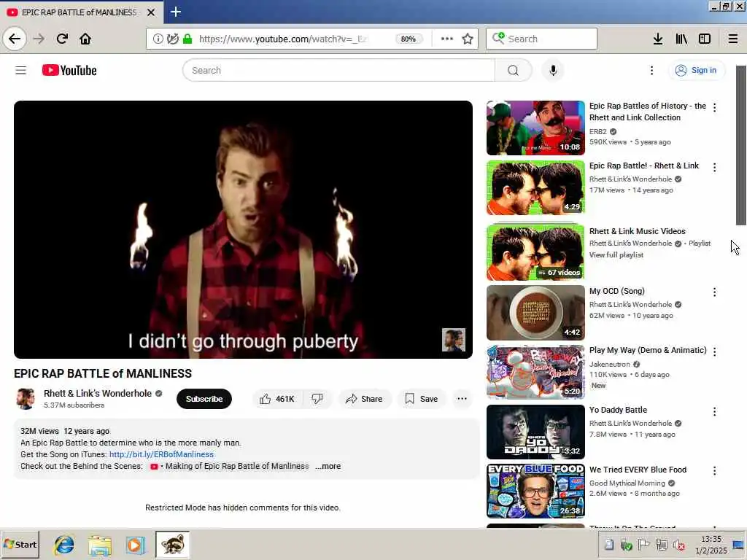This screenshot has width=747, height=560.
Task: Close the EPIC RAP BATTLE tab
Action: [x=151, y=12]
